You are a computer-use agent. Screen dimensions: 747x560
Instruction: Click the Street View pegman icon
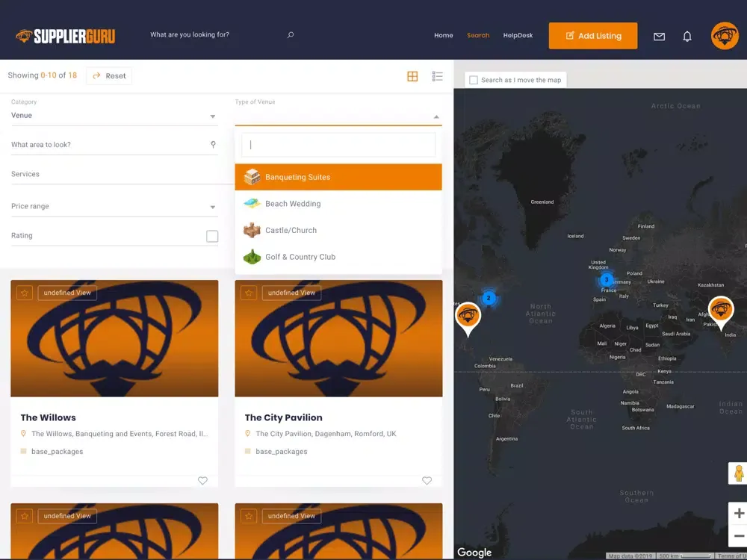(x=739, y=473)
